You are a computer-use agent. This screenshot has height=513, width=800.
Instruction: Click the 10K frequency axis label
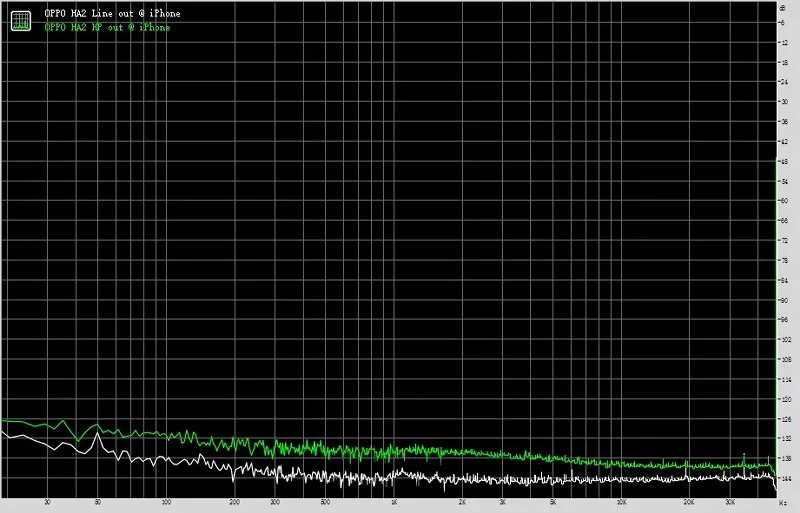click(x=621, y=502)
